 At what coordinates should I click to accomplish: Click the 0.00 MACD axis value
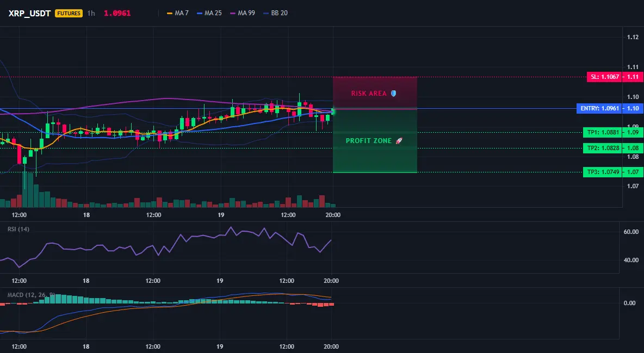pyautogui.click(x=629, y=303)
